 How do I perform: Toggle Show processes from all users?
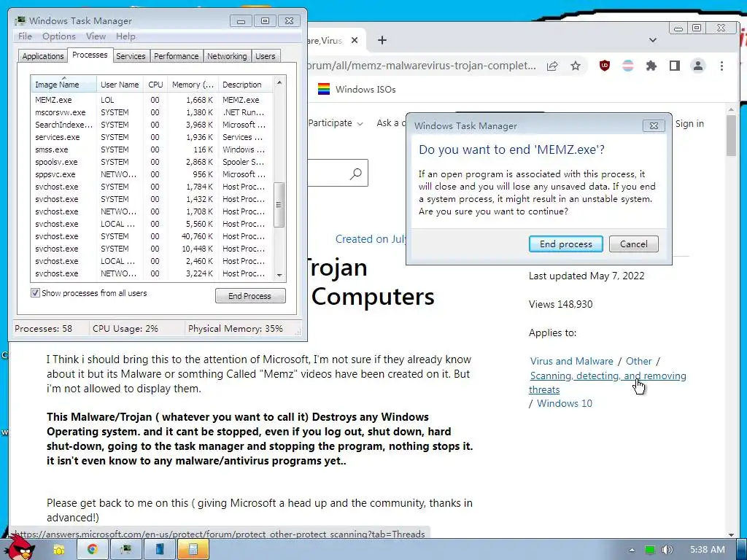[35, 293]
